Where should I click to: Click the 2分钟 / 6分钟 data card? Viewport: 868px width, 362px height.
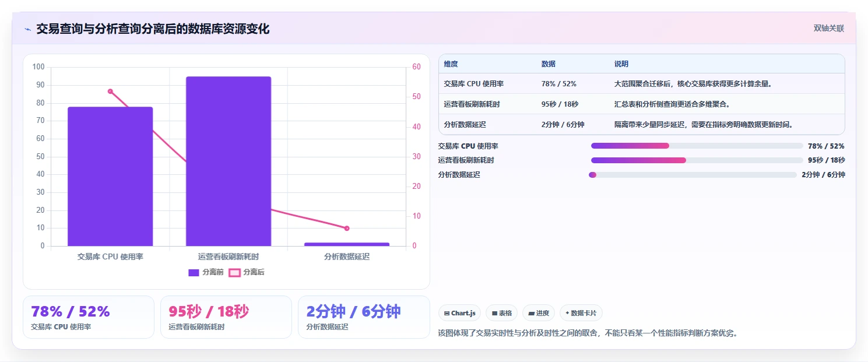click(364, 317)
